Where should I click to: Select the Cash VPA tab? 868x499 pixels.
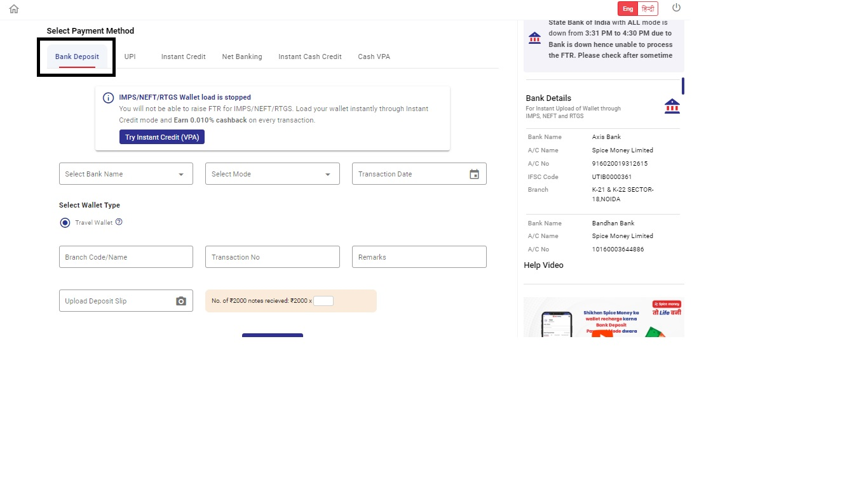click(374, 57)
